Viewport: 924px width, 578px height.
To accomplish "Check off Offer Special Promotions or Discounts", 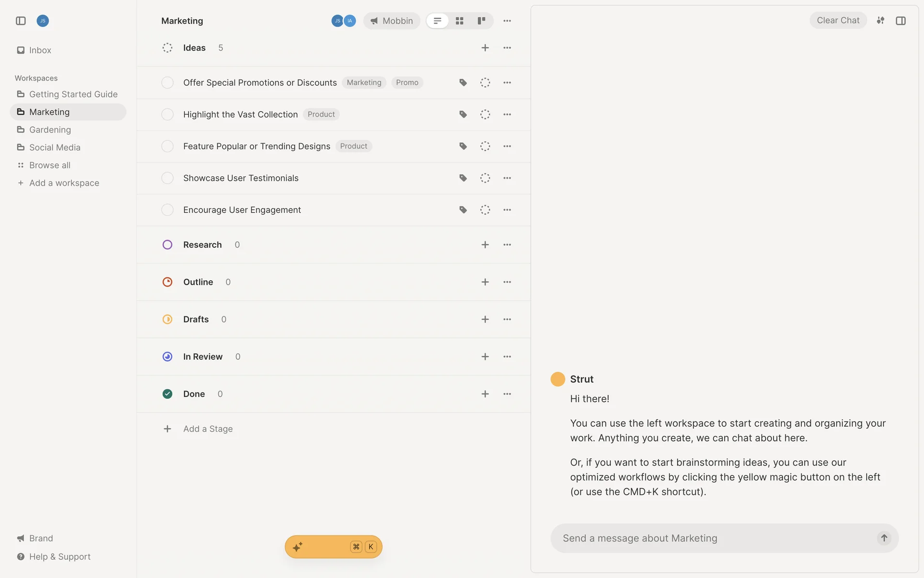I will click(x=167, y=83).
